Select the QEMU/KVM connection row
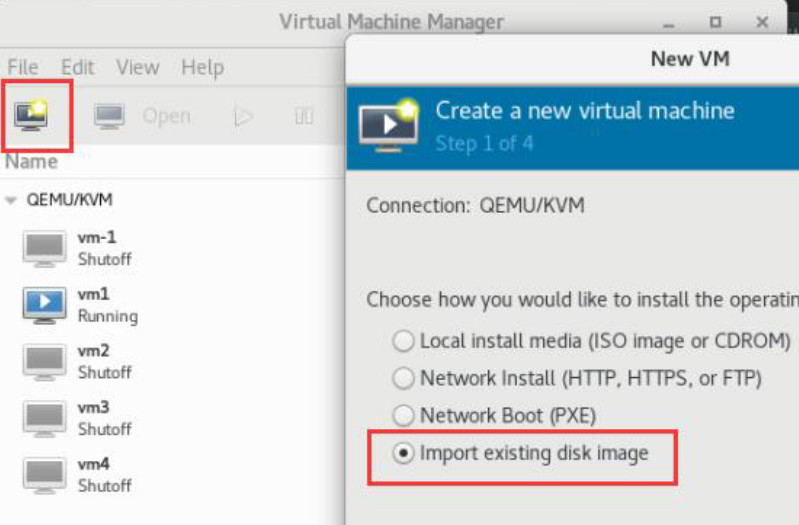 click(172, 199)
